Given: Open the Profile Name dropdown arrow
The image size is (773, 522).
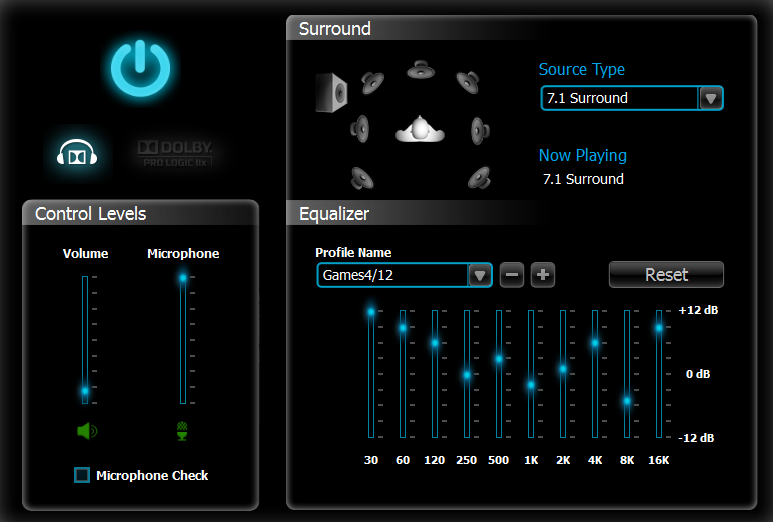Looking at the screenshot, I should [480, 275].
